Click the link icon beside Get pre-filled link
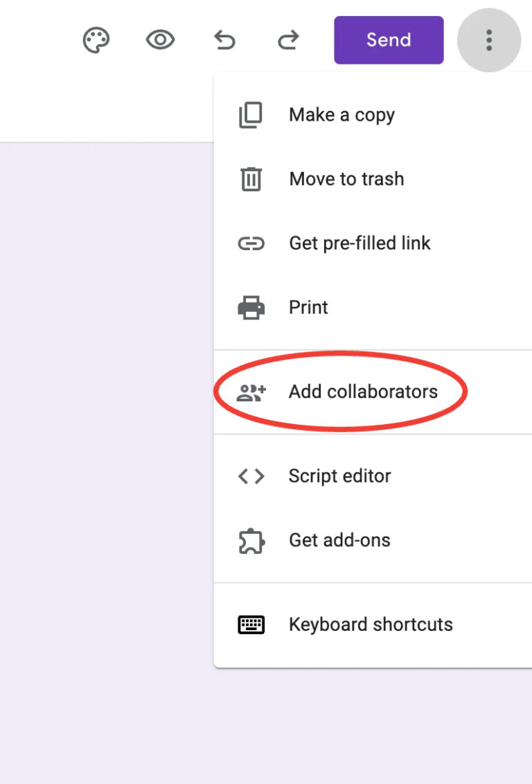 tap(251, 243)
